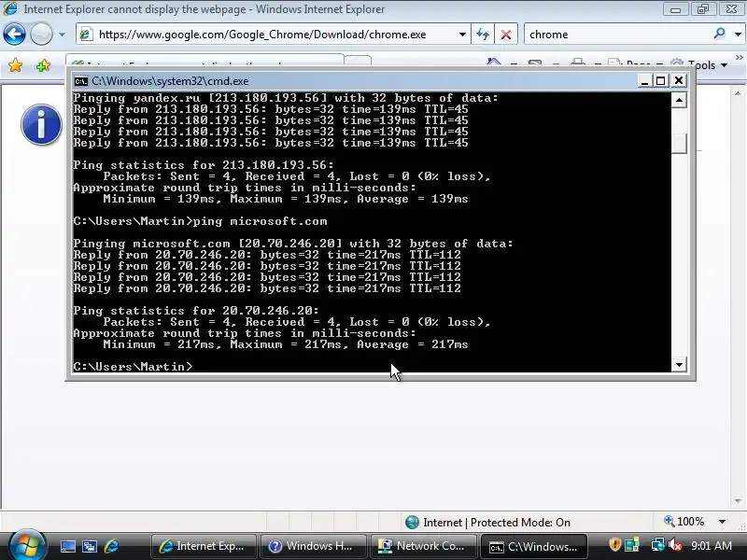Open the network connection tray icon
Viewport: 747px width, 560px height.
[657, 545]
